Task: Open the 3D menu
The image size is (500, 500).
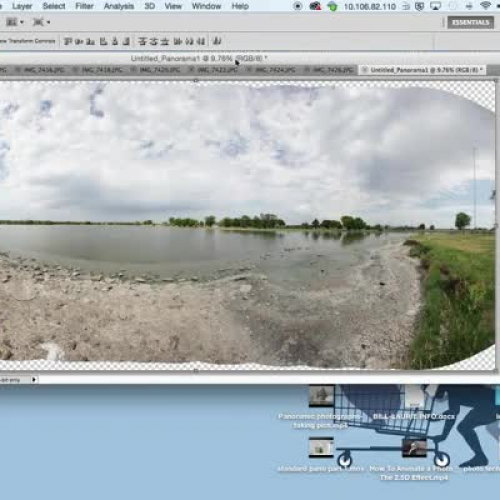Action: (x=149, y=6)
